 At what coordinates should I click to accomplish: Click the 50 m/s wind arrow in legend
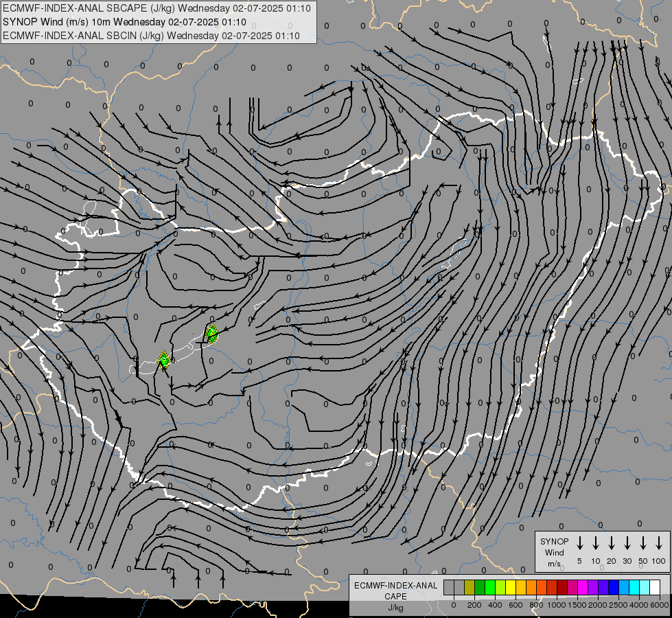pos(643,542)
